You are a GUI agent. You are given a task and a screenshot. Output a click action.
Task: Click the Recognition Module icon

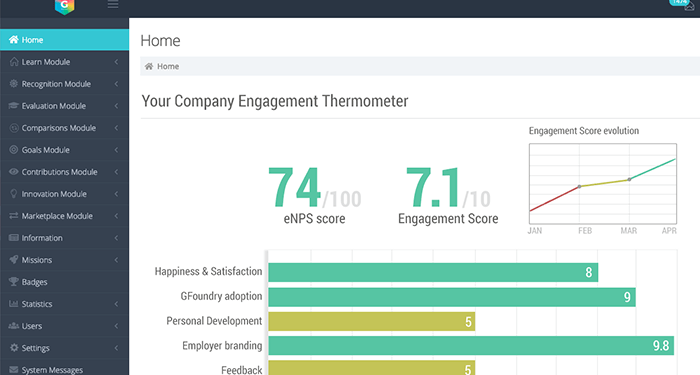click(x=14, y=83)
